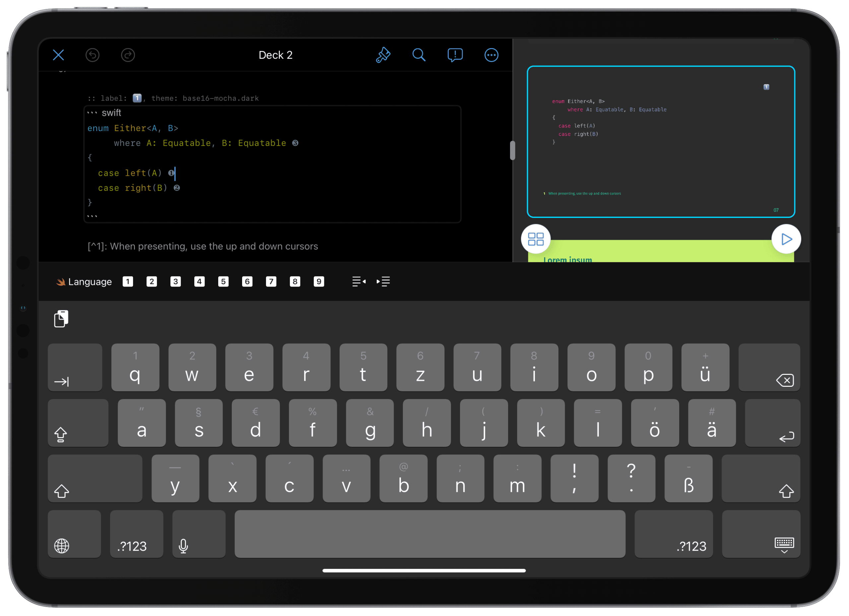Insert step marker 2
849x616 pixels.
click(x=152, y=282)
